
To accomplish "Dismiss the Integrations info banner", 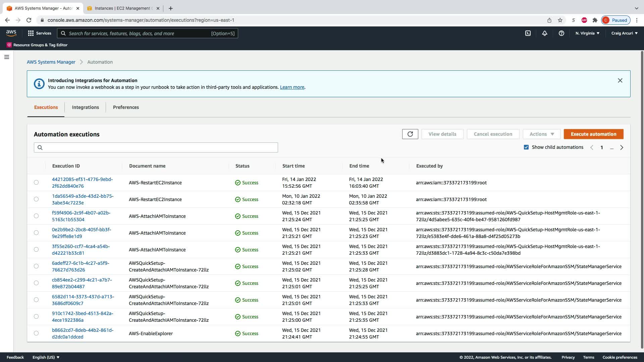I will 620,80.
